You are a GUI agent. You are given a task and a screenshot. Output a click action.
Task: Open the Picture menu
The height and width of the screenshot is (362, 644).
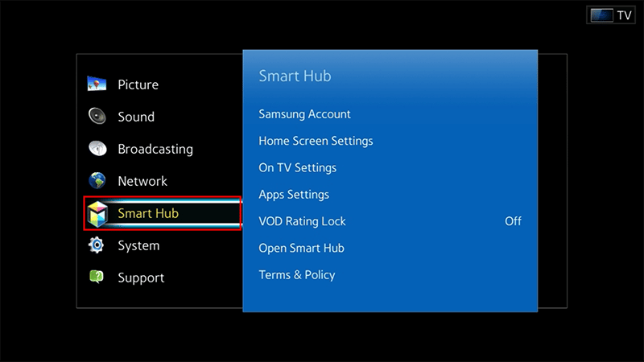tap(138, 84)
